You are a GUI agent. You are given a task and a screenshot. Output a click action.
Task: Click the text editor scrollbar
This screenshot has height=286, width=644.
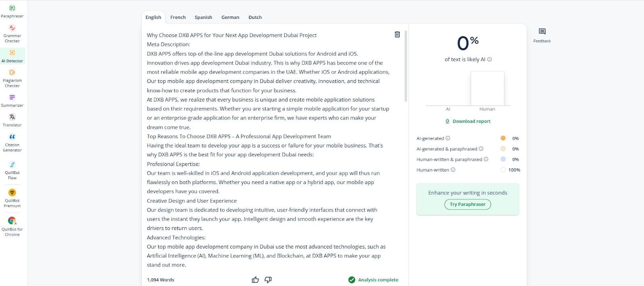pos(406,66)
